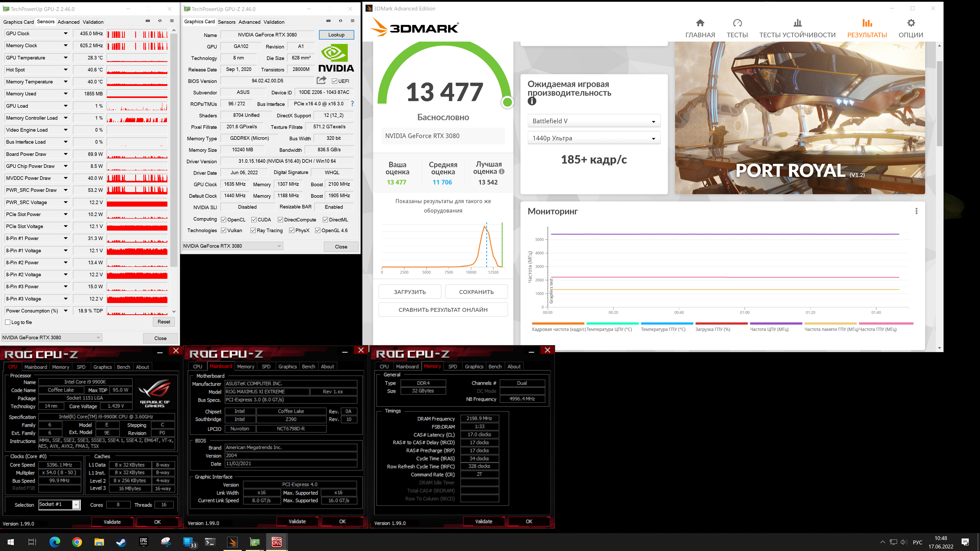This screenshot has height=551, width=980.
Task: Click the camera icon in GPU-Z Graphics Card window
Action: pyautogui.click(x=329, y=21)
